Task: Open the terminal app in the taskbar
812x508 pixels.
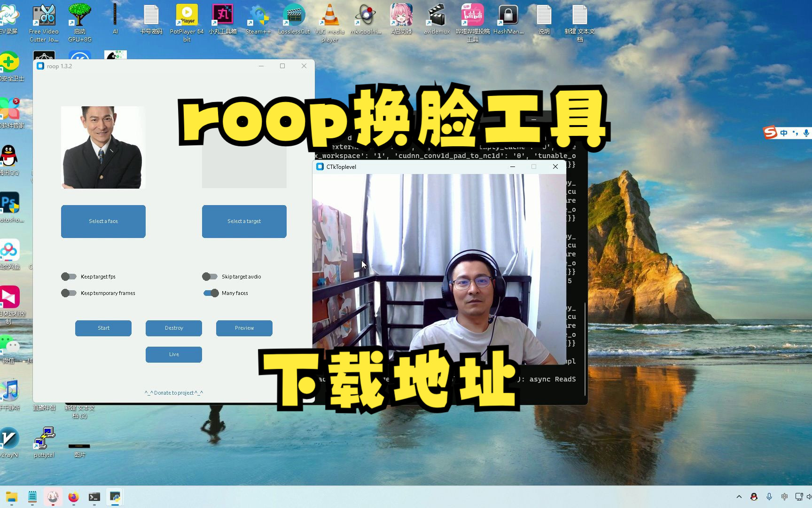Action: click(x=94, y=497)
